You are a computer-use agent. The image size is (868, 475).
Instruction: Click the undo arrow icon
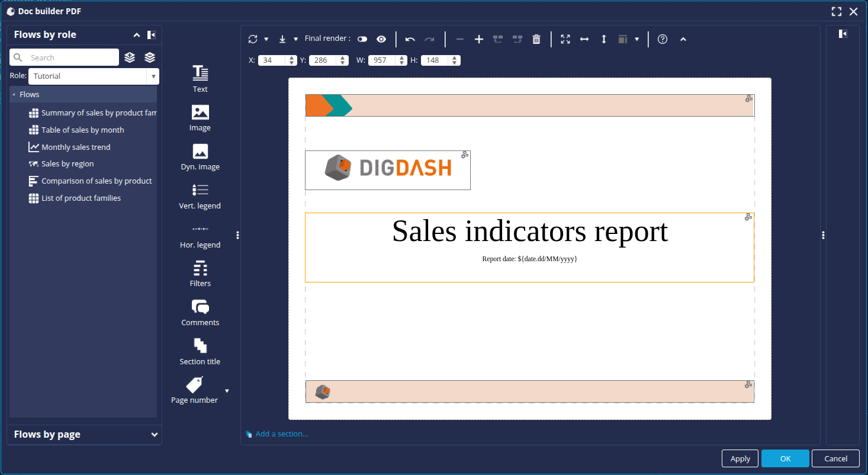click(410, 39)
